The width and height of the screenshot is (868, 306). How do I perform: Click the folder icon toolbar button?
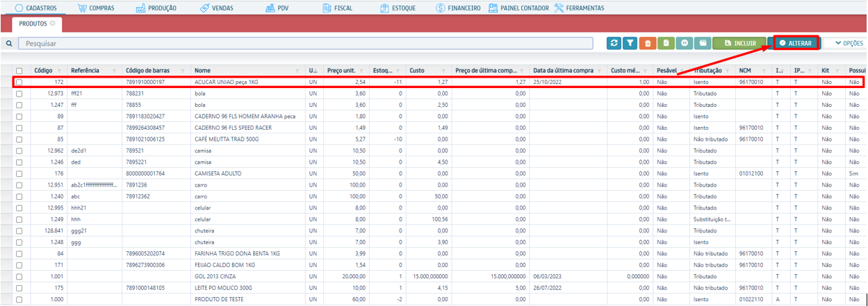point(703,43)
